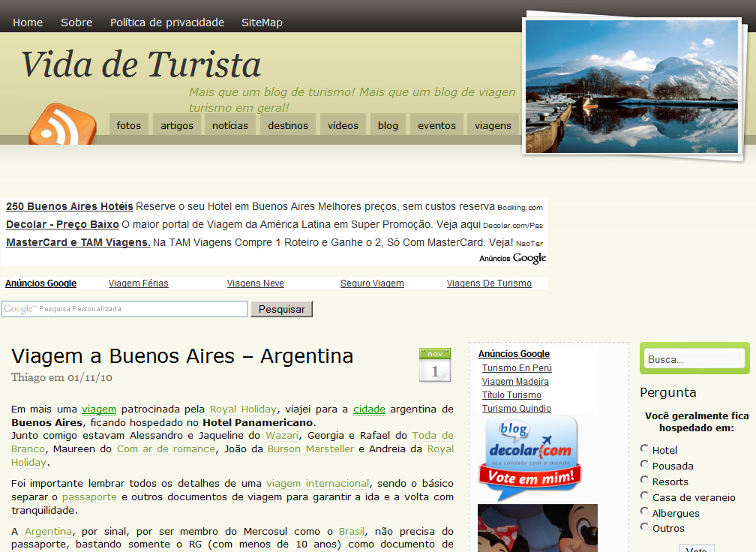Click the Decolar.com 'Vote em mim' badge
Screen dimensions: 756x552
click(x=530, y=458)
